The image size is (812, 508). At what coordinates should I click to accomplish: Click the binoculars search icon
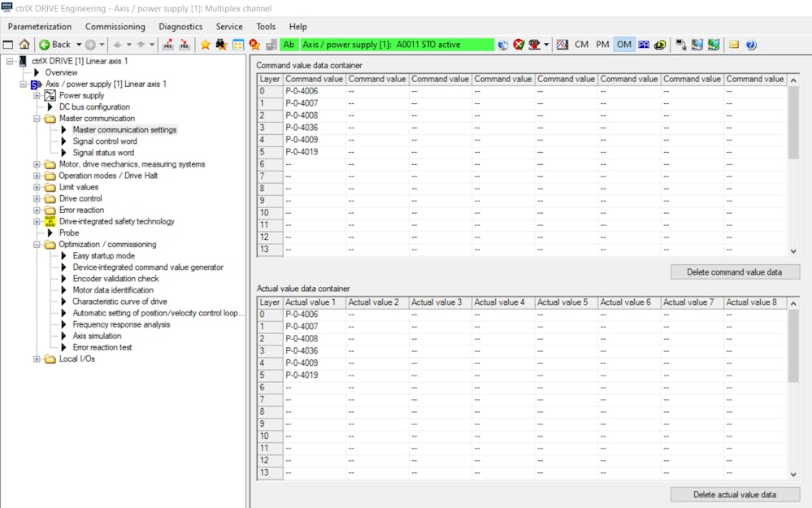click(x=221, y=45)
